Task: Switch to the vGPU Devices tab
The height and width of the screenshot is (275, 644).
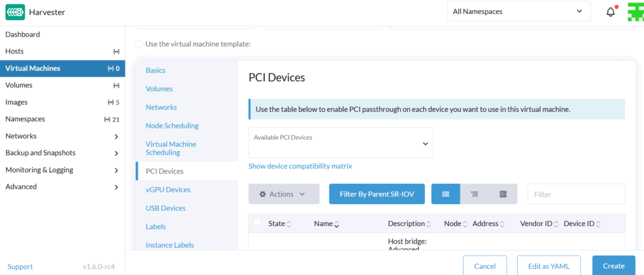Action: coord(168,189)
